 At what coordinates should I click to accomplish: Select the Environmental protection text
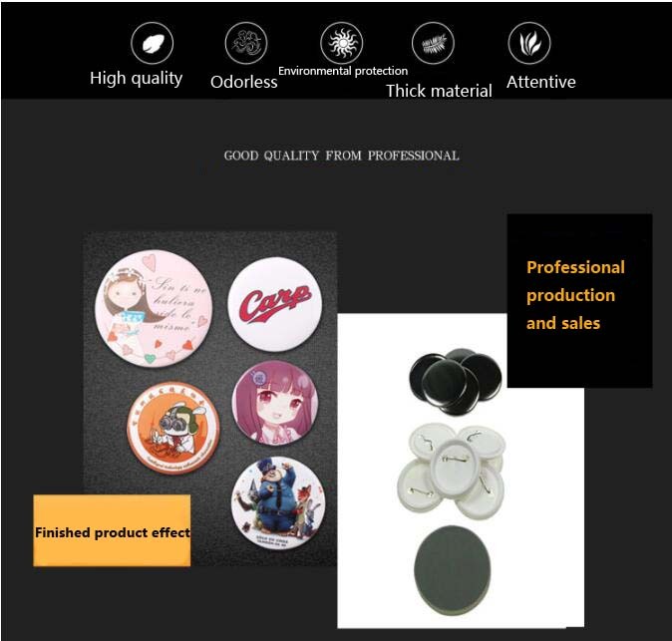[343, 71]
